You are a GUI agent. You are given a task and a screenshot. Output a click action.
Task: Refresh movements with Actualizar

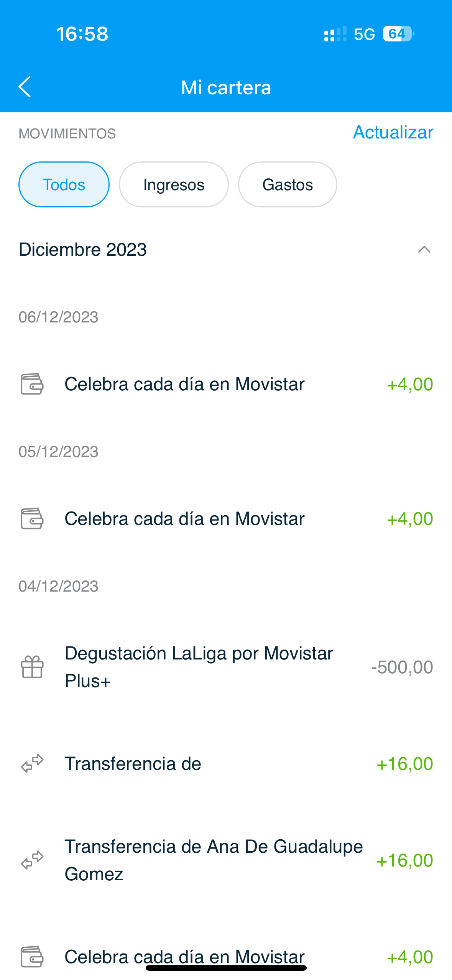(393, 132)
